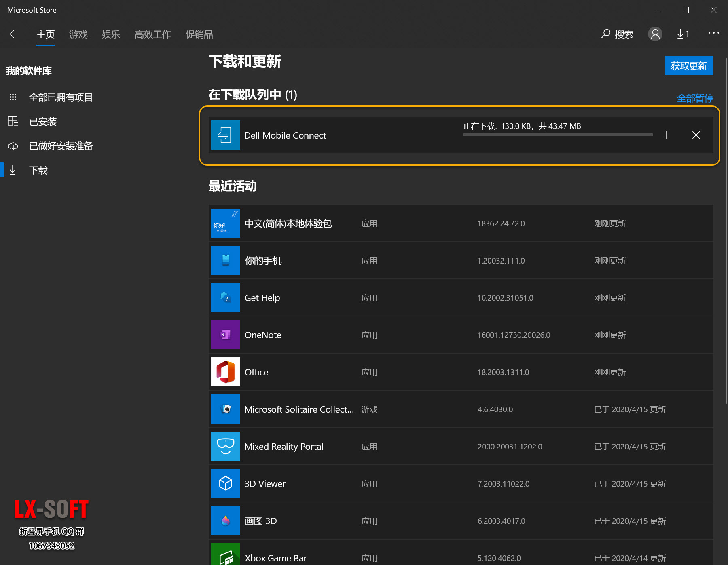Click the back arrow in the header
The image size is (728, 565).
pos(15,34)
